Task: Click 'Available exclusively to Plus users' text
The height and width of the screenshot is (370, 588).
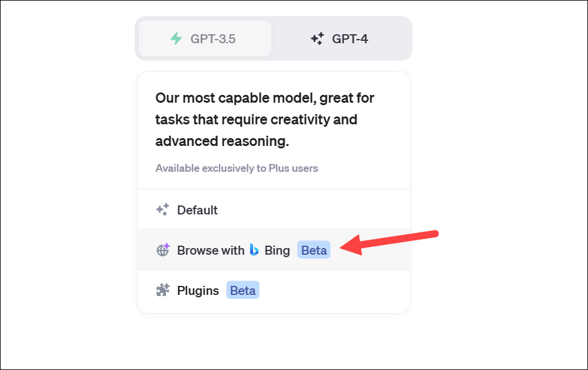Action: coord(237,168)
